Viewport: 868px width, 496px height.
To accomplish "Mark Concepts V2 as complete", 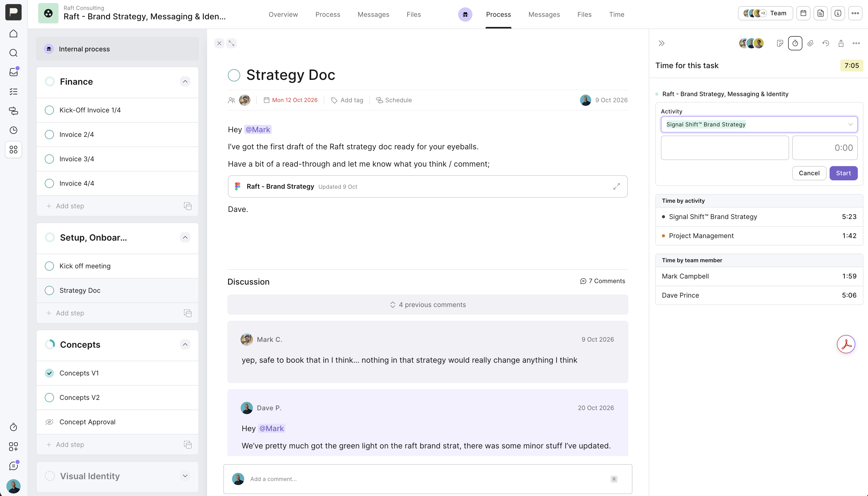I will click(49, 398).
